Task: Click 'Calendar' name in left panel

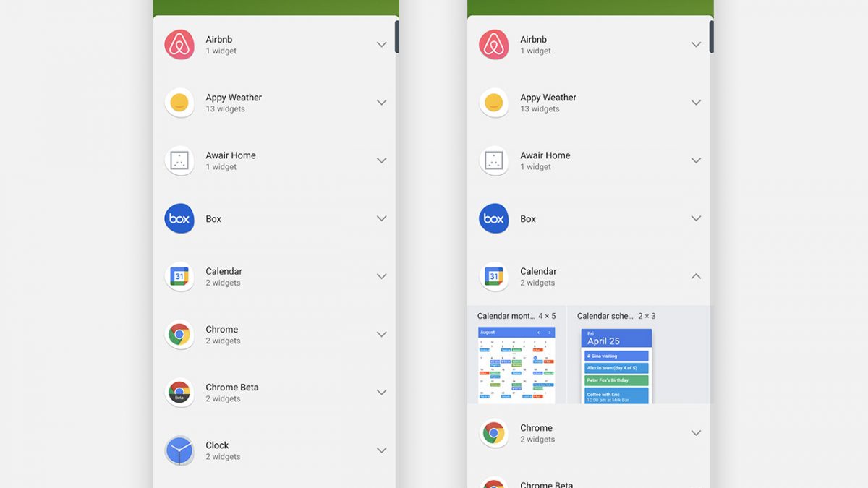Action: (x=224, y=271)
